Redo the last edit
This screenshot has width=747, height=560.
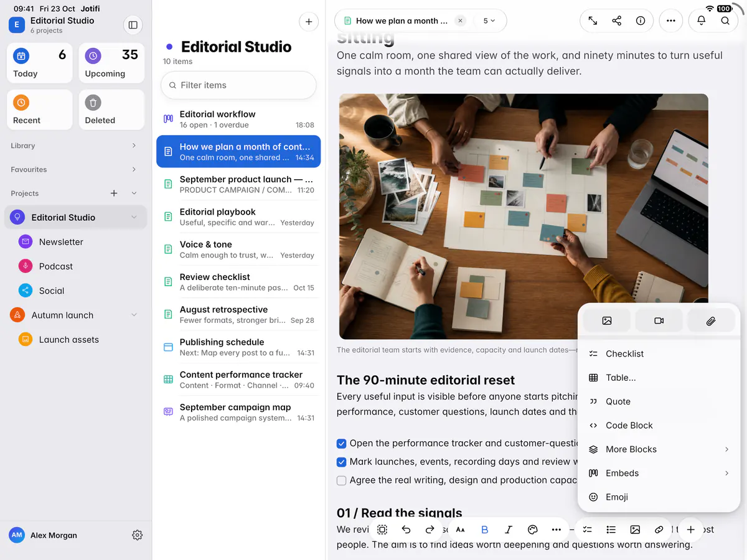[430, 530]
